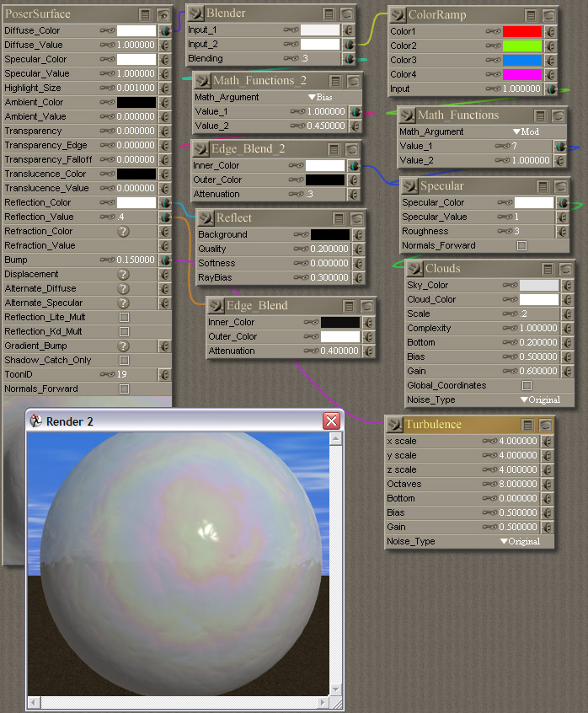
Task: Open the Edge_Blend_2 node options menu
Action: point(334,150)
